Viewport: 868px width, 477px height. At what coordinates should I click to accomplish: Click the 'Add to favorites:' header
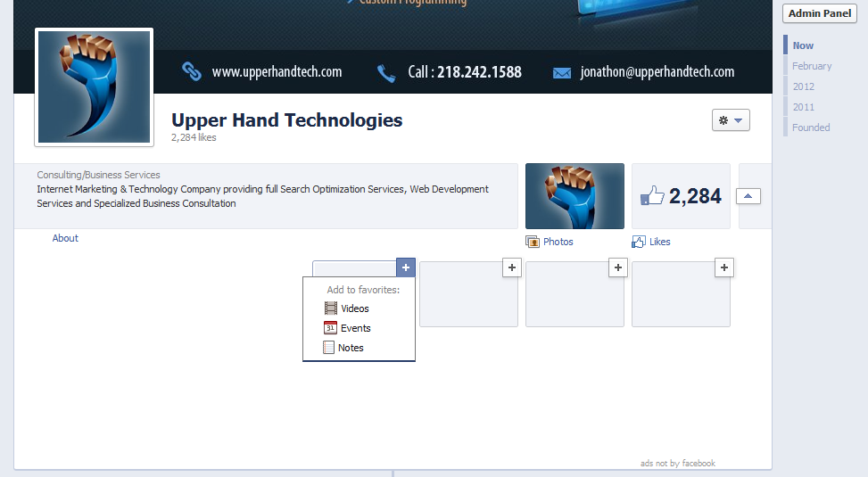coord(363,290)
